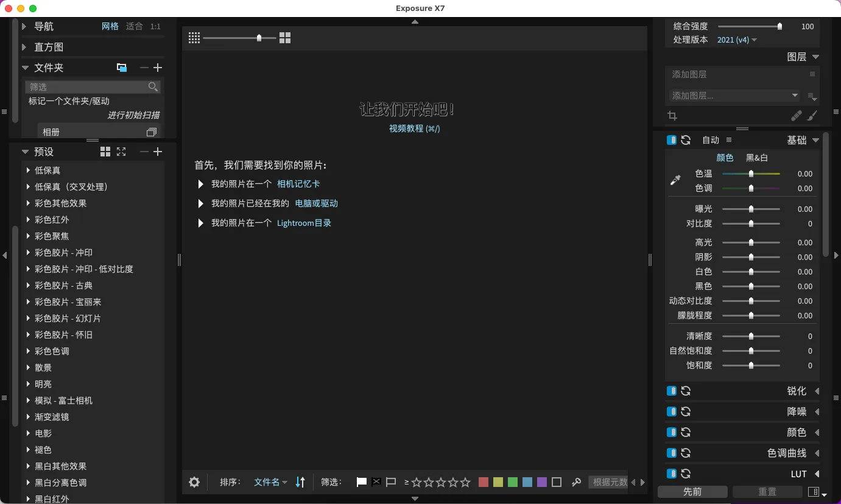Pick white balance with eyedropper
This screenshot has height=504, width=841.
675,180
